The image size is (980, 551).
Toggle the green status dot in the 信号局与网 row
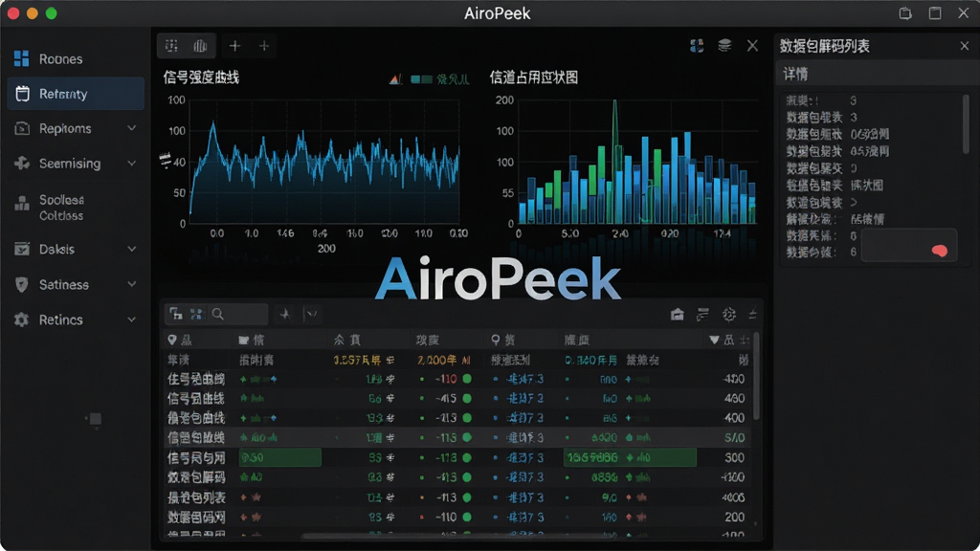(467, 457)
